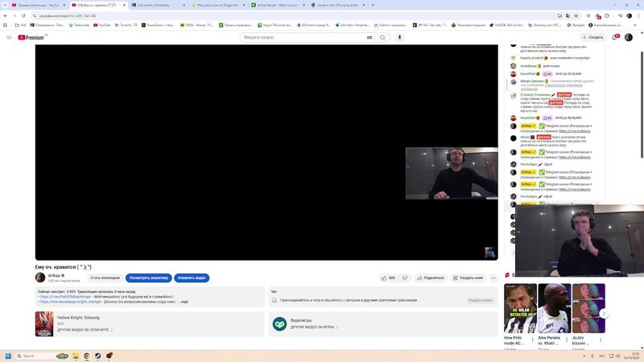Screen dimensions: 644x362
Task: Dislike the video with thumbs down
Action: point(406,278)
